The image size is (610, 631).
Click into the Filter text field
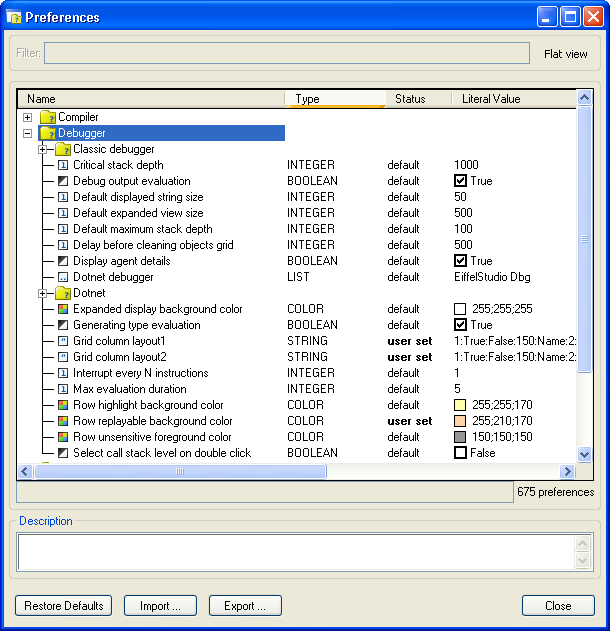click(x=287, y=53)
